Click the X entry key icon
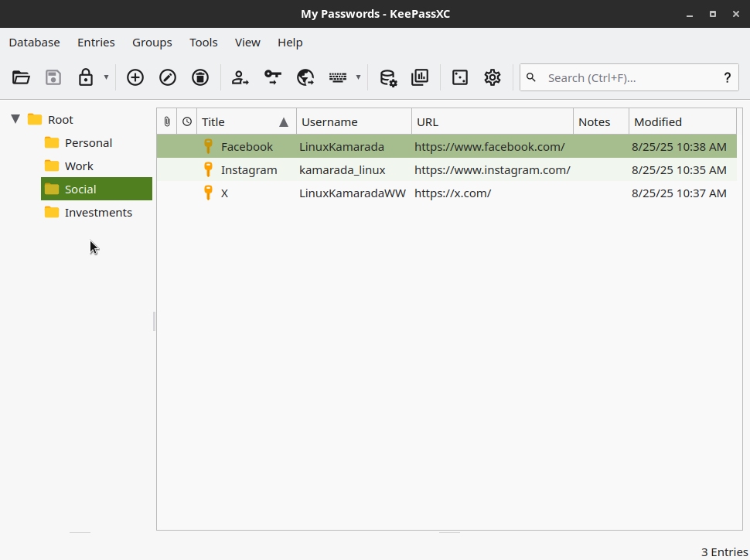Image resolution: width=750 pixels, height=560 pixels. tap(208, 193)
